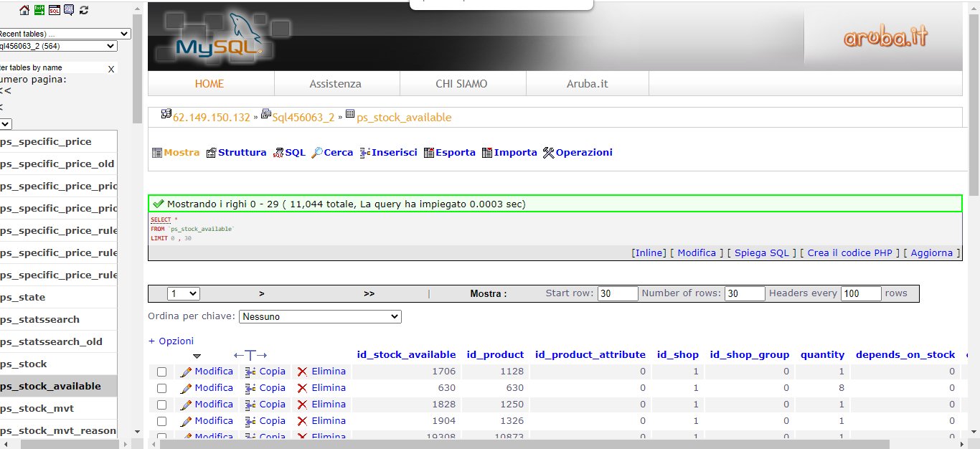Click the Copia icon for row 1828
Viewport: 980px width, 449px height.
(250, 405)
